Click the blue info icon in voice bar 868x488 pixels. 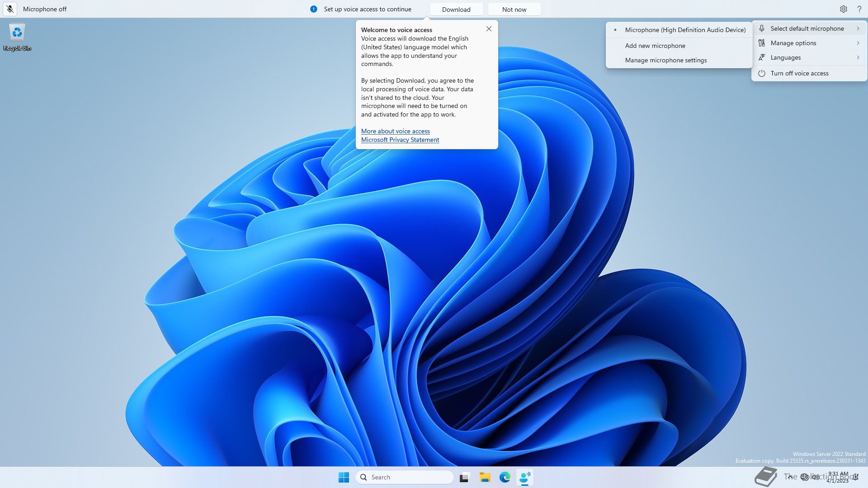pos(314,9)
